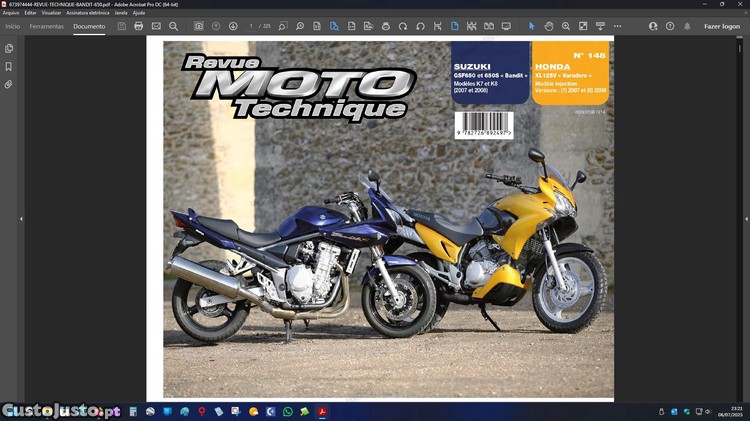This screenshot has width=750, height=421.
Task: Open page thumbnails panel in left sidebar
Action: pos(9,48)
